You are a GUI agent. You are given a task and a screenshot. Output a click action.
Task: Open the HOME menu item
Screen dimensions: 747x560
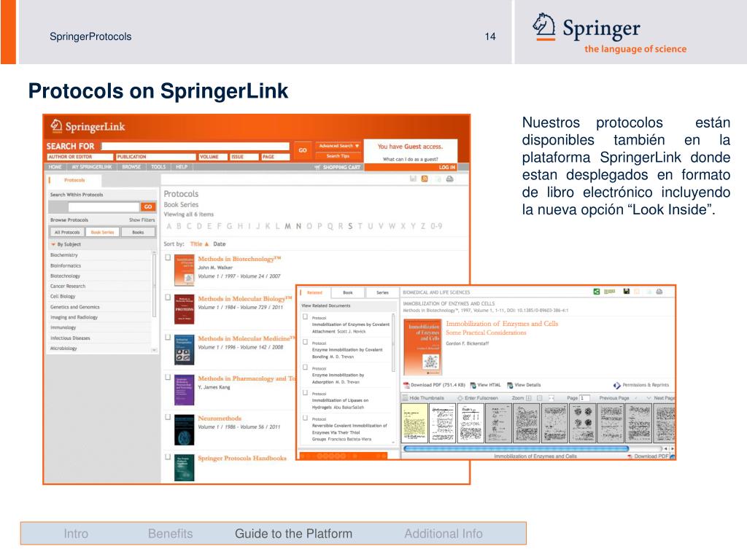click(x=55, y=167)
